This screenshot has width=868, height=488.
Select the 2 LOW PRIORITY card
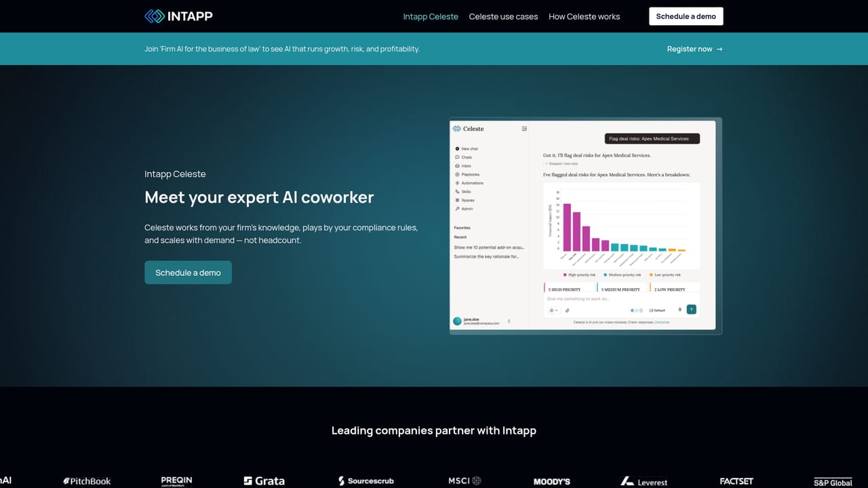coord(674,288)
